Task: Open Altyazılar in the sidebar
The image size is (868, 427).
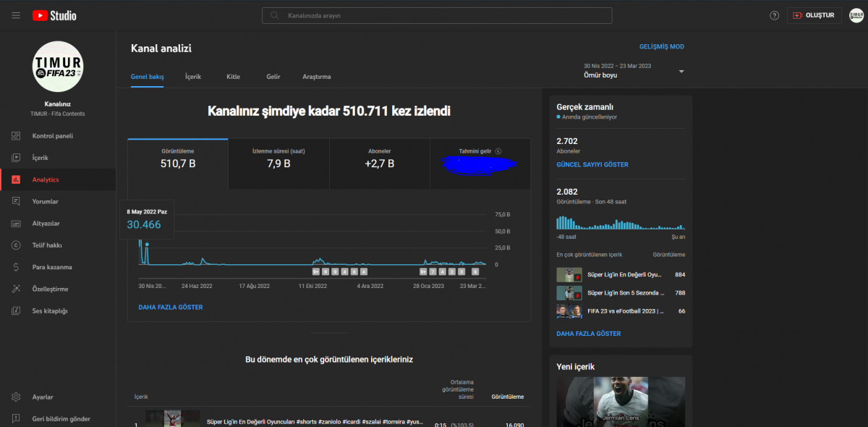Action: point(58,224)
